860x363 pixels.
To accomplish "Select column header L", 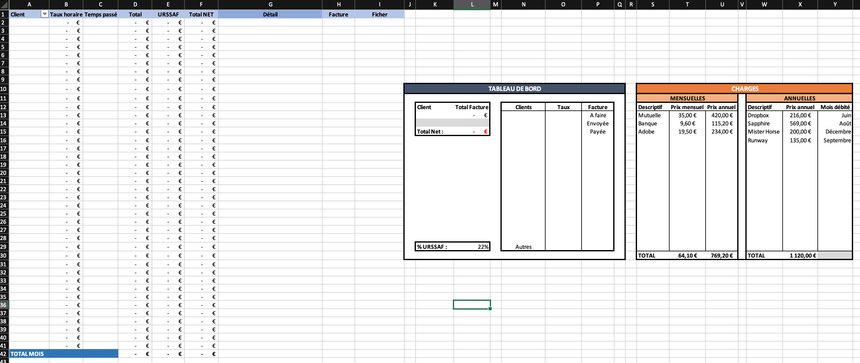I will click(x=472, y=4).
